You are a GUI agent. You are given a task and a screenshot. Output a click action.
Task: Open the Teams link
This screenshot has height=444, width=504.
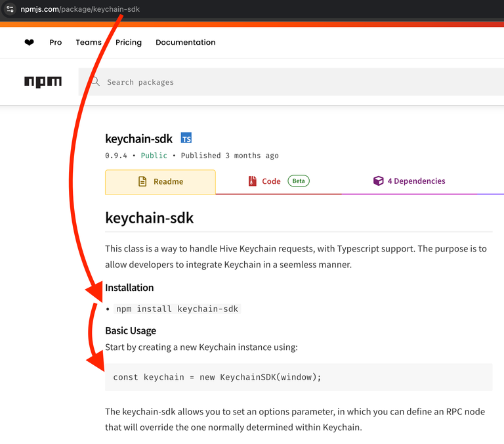[x=89, y=43]
